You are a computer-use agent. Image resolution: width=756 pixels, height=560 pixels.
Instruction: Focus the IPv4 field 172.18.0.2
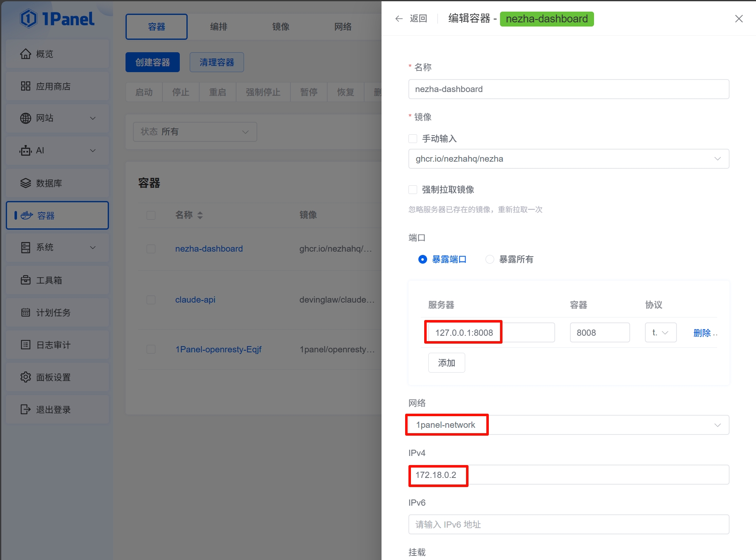[568, 475]
